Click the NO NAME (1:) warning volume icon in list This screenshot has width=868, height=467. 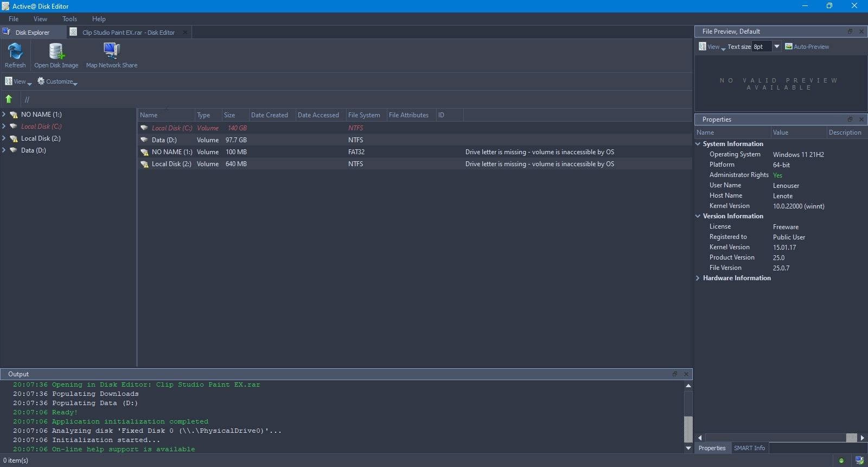coord(144,152)
